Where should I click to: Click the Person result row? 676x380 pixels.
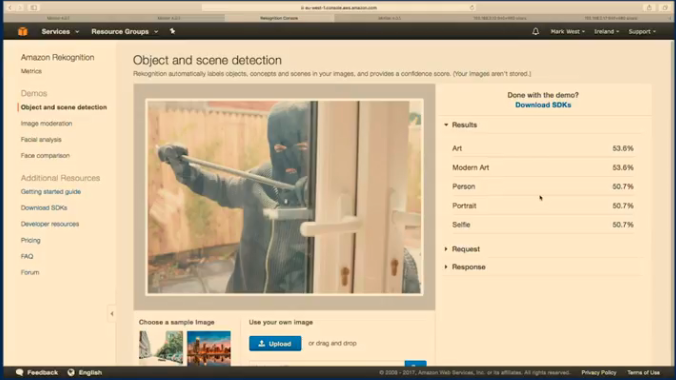(x=542, y=186)
